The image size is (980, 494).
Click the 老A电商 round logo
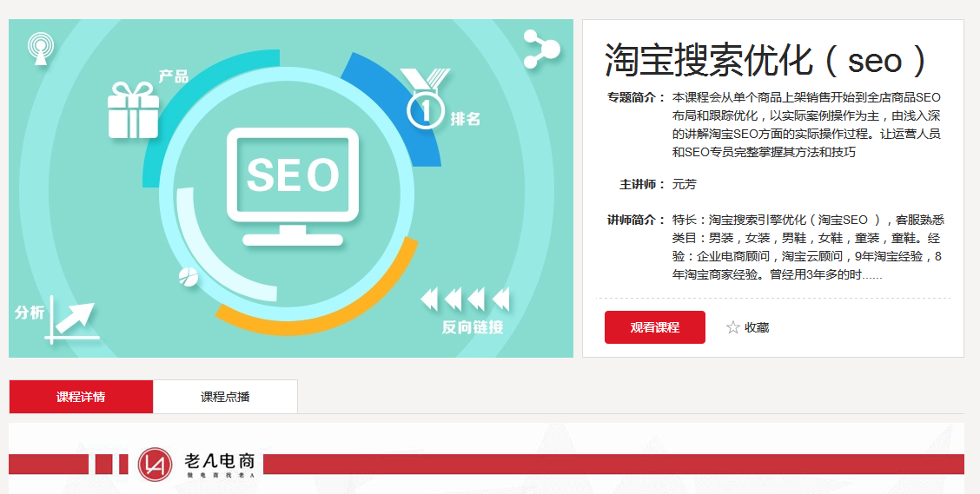coord(155,464)
